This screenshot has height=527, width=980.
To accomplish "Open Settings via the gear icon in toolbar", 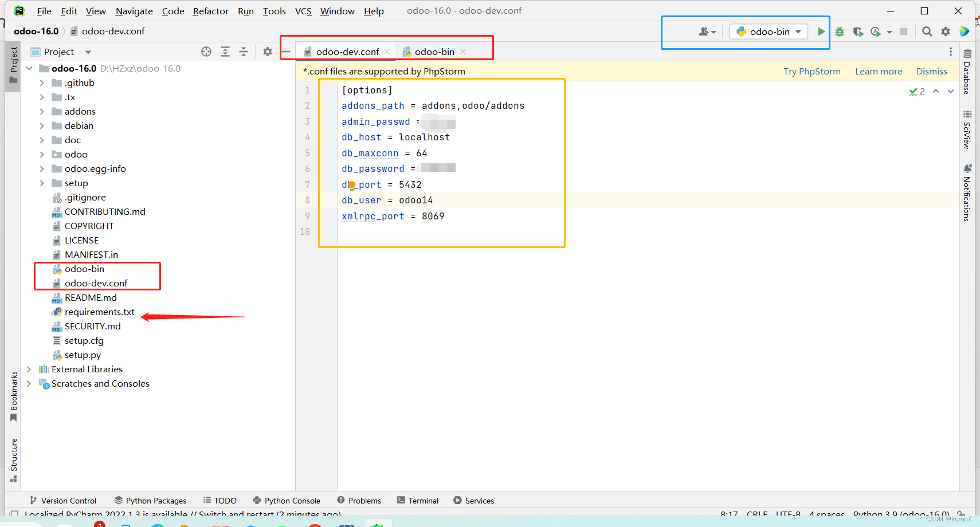I will [x=946, y=32].
